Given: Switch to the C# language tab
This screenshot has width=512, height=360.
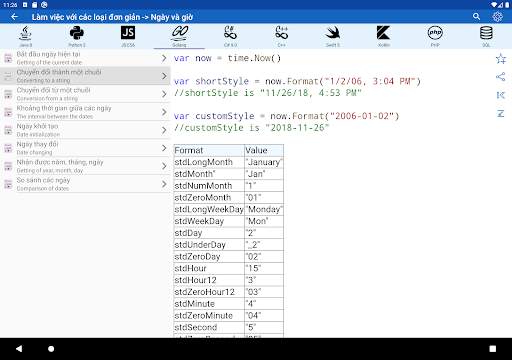Looking at the screenshot, I should 230,36.
